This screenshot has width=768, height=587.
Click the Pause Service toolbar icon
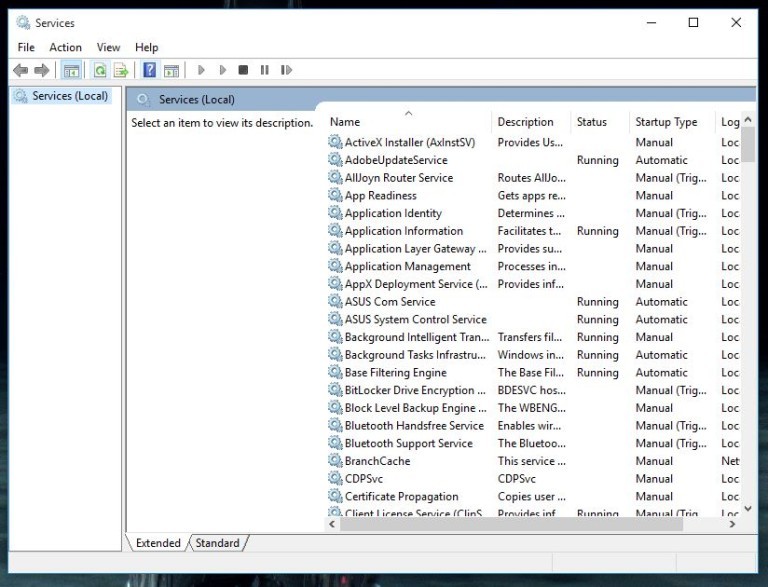tap(264, 70)
